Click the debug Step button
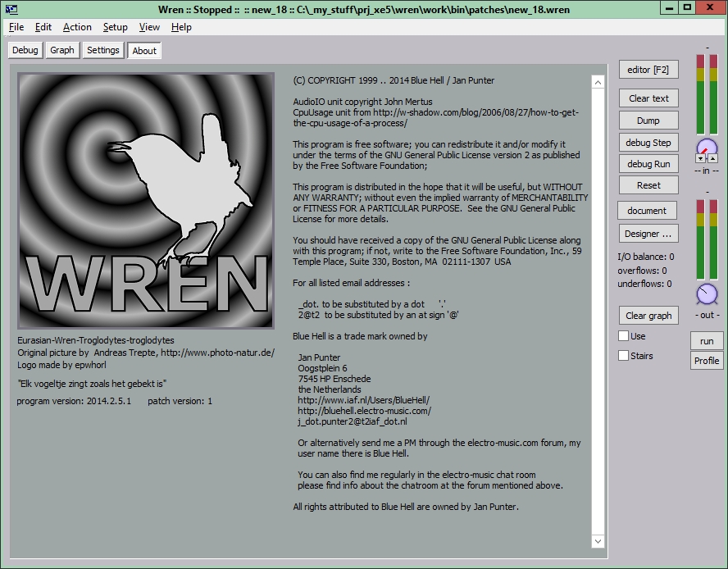Viewport: 728px width, 569px height. pyautogui.click(x=648, y=143)
